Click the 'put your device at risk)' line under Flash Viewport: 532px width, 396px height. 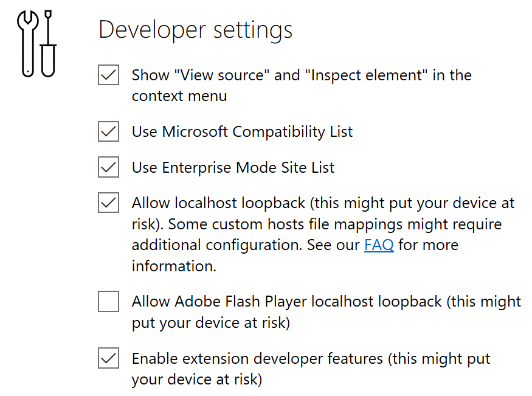coord(211,323)
